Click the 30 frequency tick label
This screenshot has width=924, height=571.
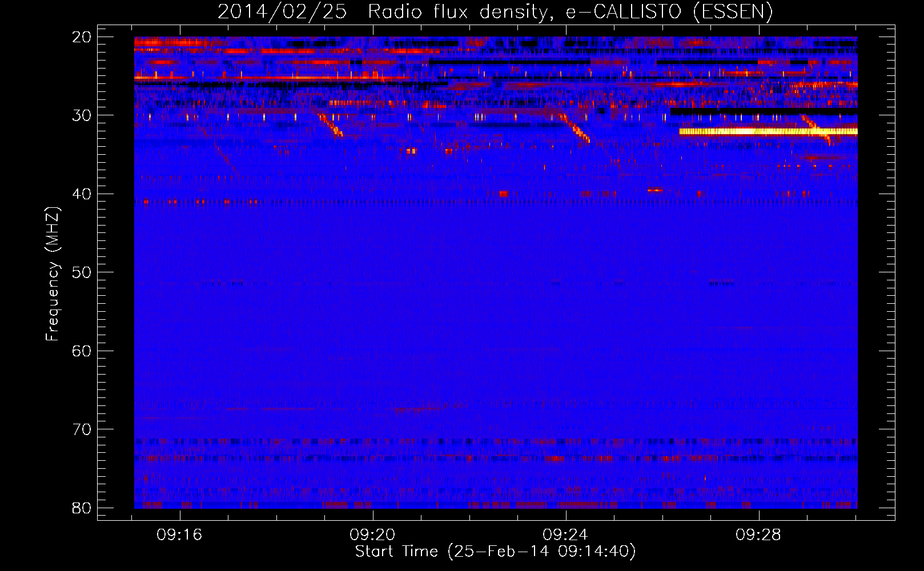[x=82, y=115]
